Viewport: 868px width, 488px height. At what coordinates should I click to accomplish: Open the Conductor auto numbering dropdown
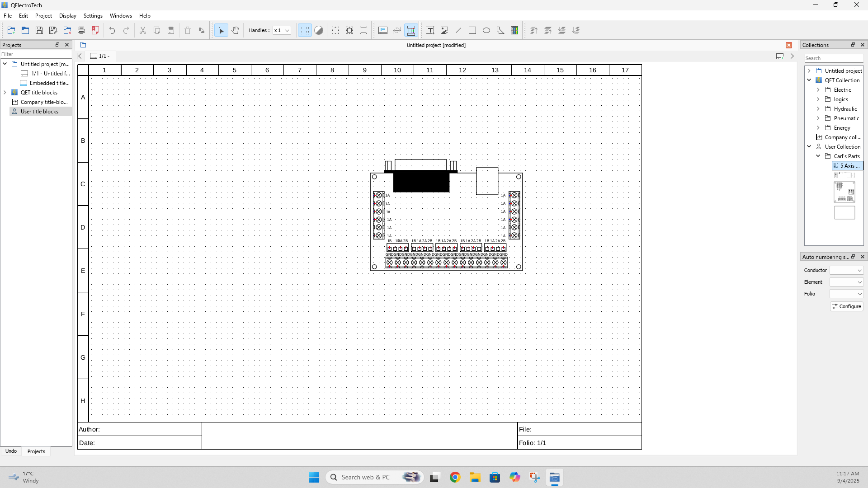click(x=846, y=270)
